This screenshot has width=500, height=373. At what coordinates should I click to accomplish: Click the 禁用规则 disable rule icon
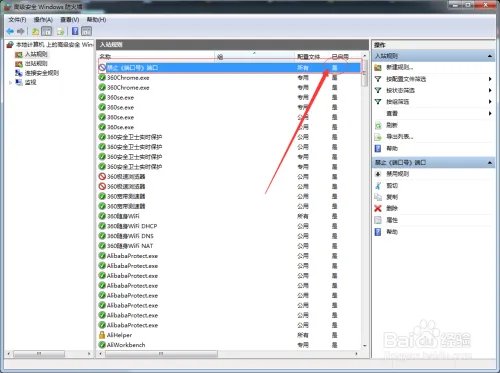[x=378, y=174]
